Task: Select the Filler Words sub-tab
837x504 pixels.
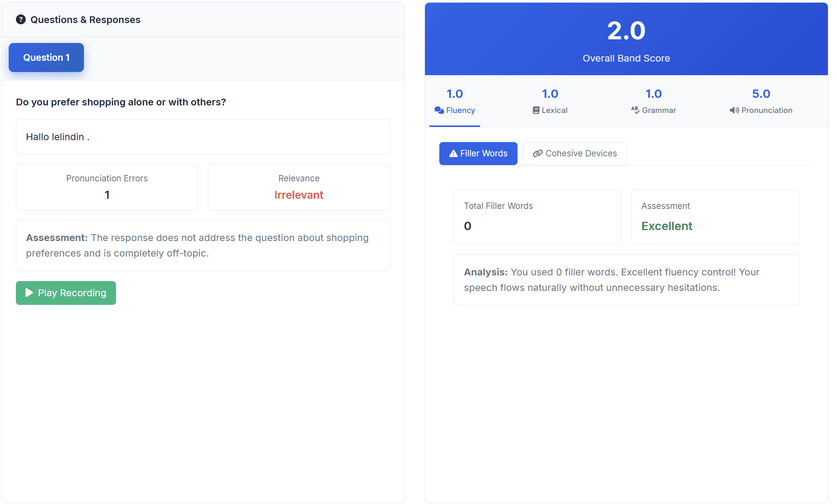Action: click(478, 153)
